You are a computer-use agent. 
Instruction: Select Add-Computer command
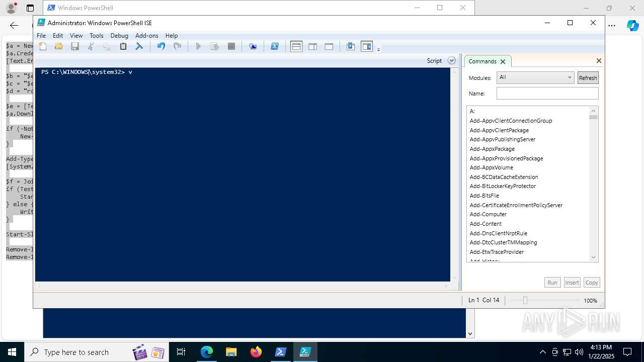pos(488,214)
